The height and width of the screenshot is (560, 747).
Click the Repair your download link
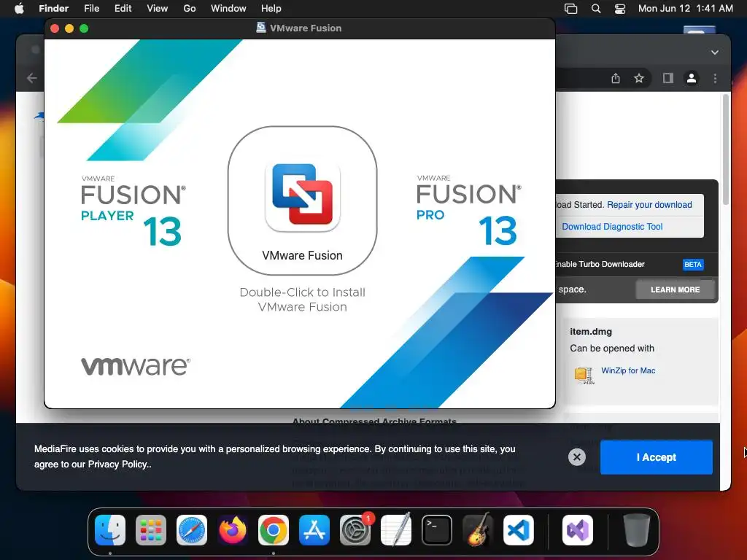tap(649, 205)
